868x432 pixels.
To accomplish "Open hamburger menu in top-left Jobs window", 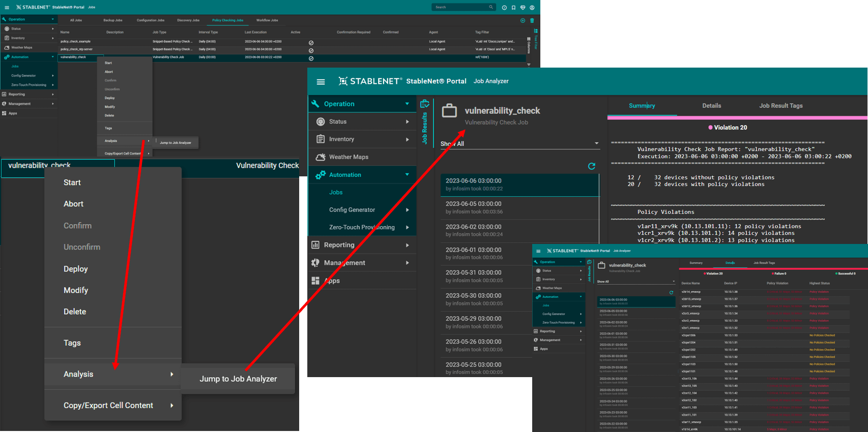I will [x=7, y=8].
